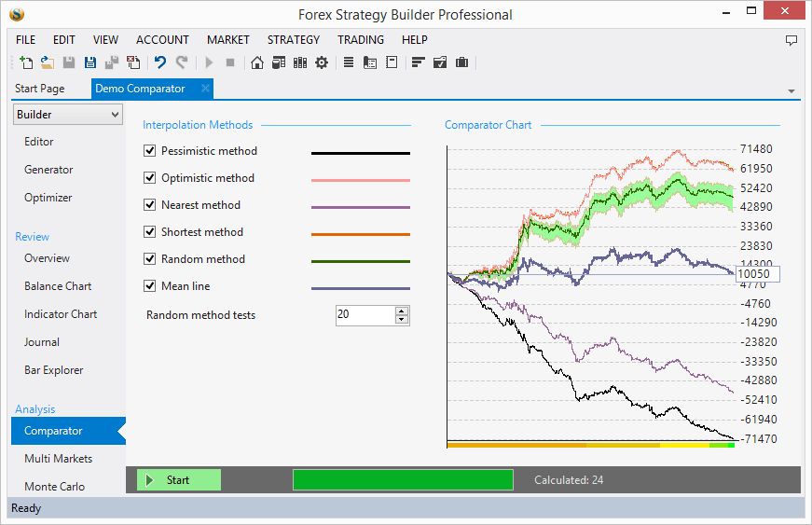Open the STRATEGY menu

click(x=294, y=40)
